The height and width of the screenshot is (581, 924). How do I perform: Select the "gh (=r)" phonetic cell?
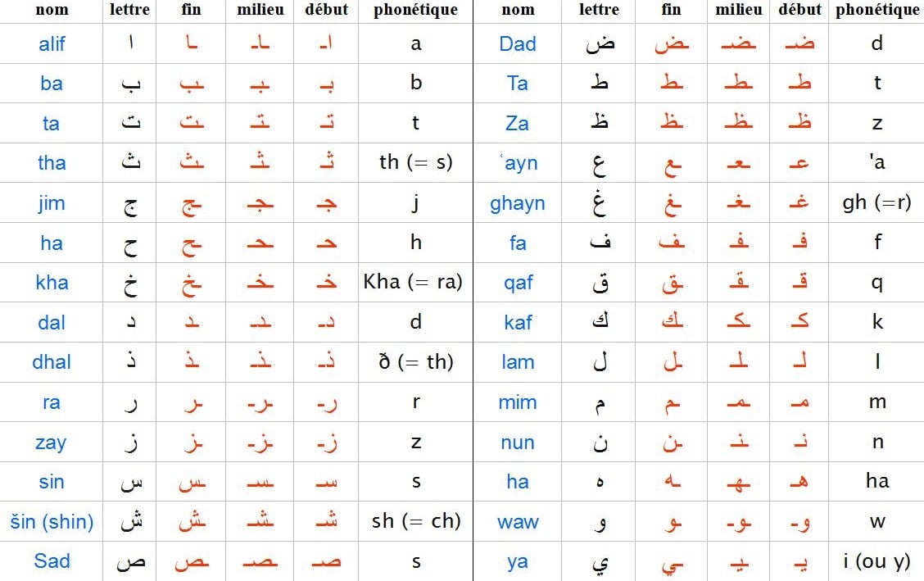[x=876, y=202]
